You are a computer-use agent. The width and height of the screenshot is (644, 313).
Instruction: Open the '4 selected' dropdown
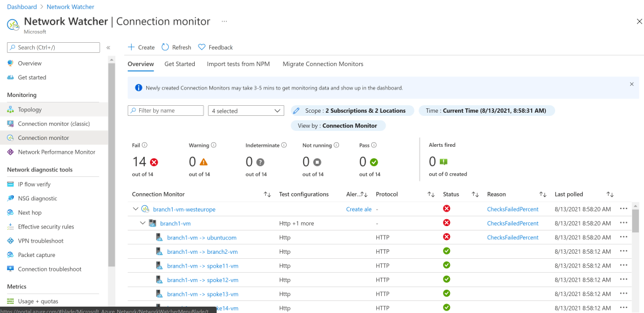pyautogui.click(x=246, y=111)
